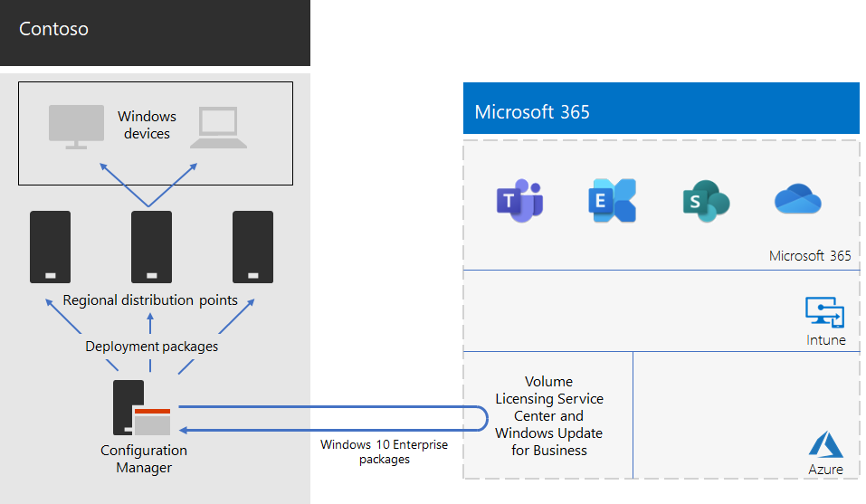
Task: Click the 'Windows 10 Enterprise packages' label
Action: pos(385,452)
